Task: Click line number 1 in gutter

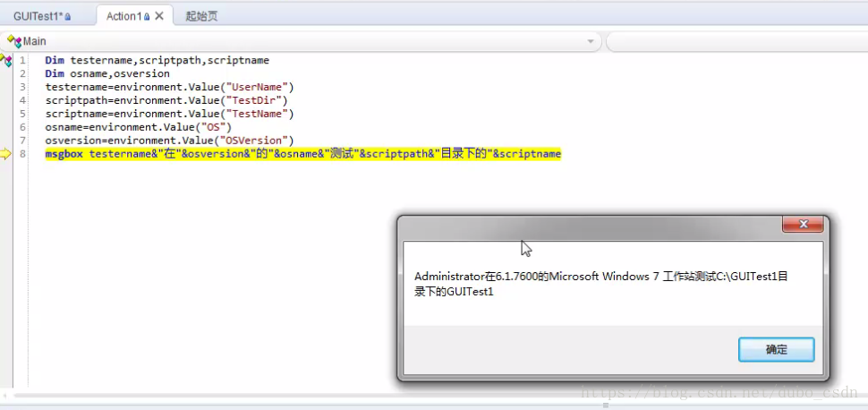Action: [x=22, y=60]
